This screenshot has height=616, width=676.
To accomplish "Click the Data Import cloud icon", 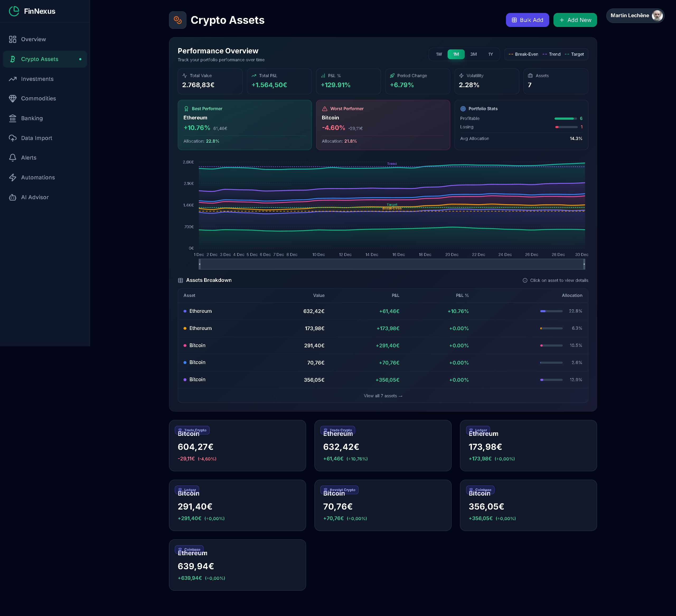I will pos(13,138).
